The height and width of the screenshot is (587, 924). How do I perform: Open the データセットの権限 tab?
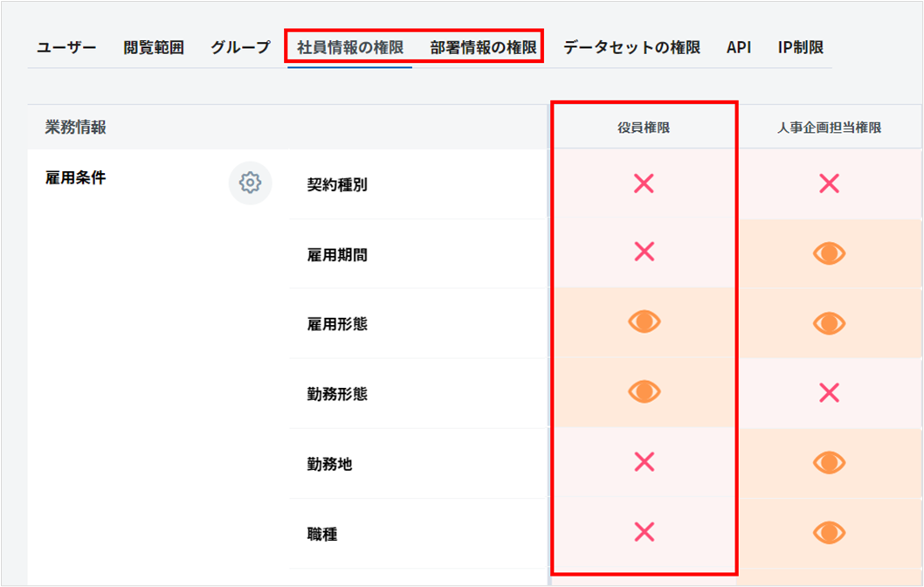(631, 47)
